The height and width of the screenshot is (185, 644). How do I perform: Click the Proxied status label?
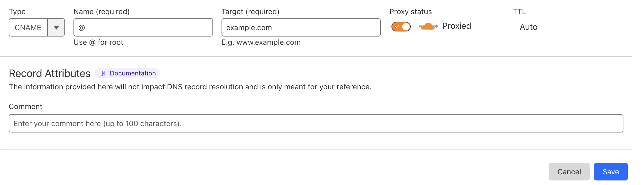point(457,26)
